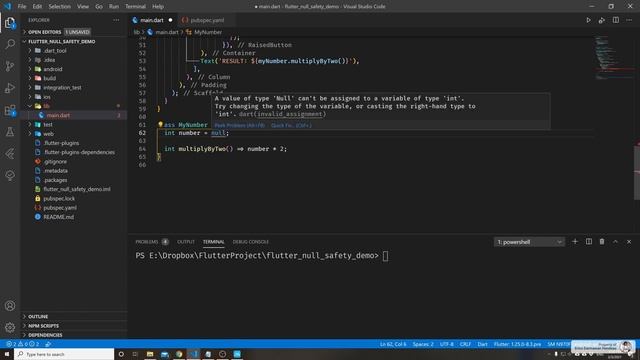Click the CRLF line ending in the status bar

click(x=465, y=344)
